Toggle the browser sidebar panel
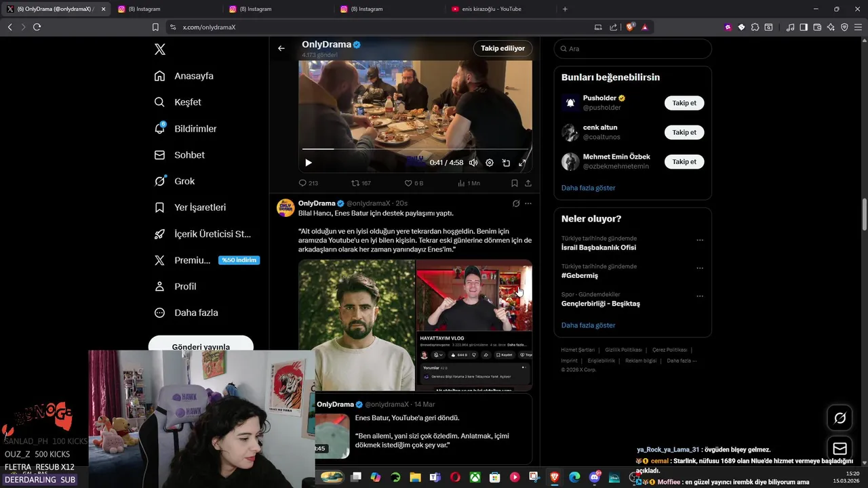The height and width of the screenshot is (488, 868). [x=804, y=27]
